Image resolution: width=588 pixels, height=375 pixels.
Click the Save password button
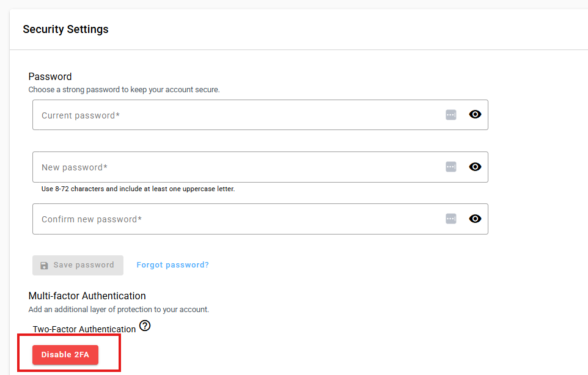[78, 265]
